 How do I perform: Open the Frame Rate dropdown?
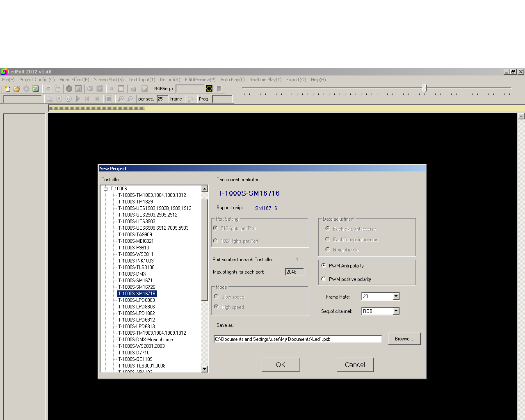click(396, 297)
